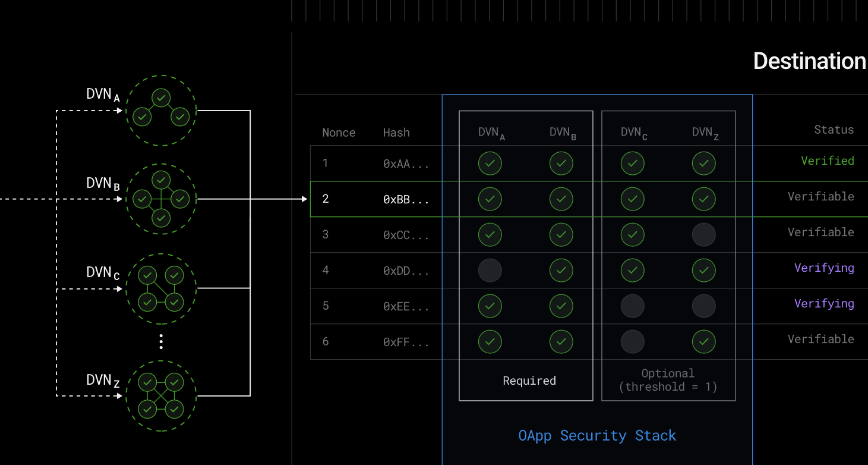
Task: Select the DVN B checkmark in 0xDD row
Action: [561, 271]
